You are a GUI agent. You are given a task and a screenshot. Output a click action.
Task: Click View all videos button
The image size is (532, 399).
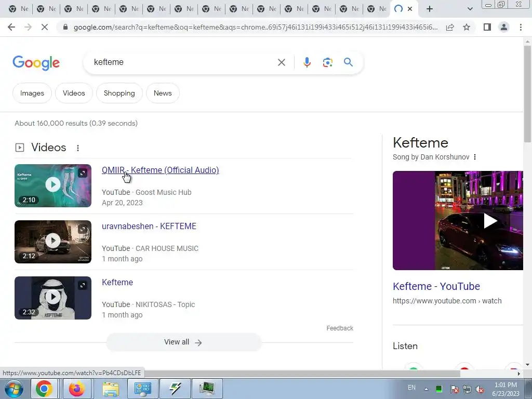tap(183, 342)
